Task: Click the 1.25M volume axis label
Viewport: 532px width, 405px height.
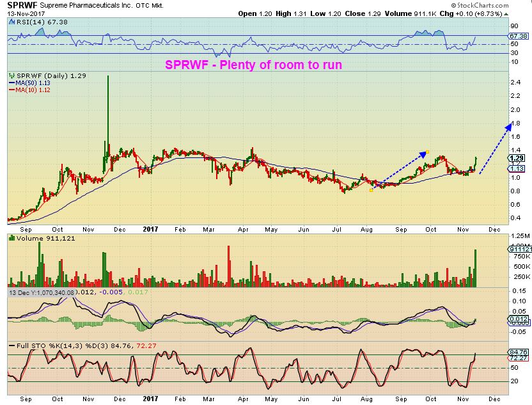Action: [520, 235]
